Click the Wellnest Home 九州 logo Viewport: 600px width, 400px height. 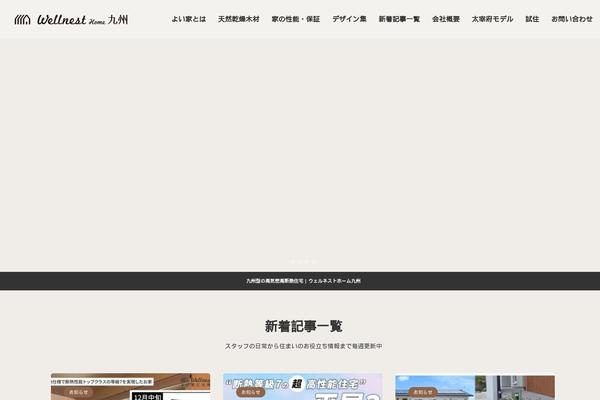(x=71, y=20)
